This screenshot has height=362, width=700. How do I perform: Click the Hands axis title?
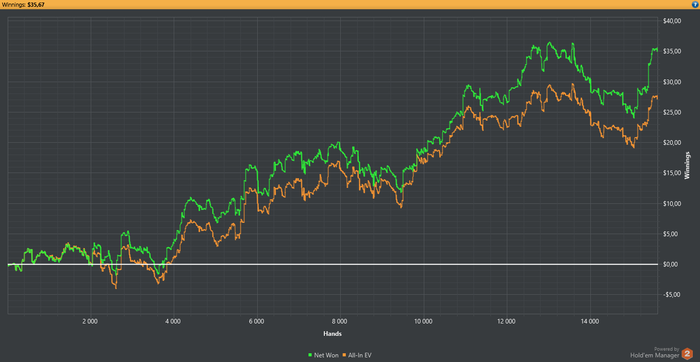333,333
